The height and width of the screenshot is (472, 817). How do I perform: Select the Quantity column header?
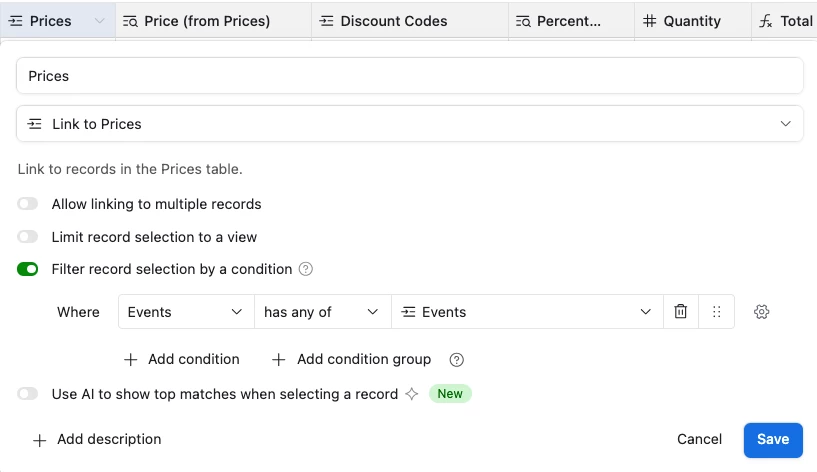[691, 21]
